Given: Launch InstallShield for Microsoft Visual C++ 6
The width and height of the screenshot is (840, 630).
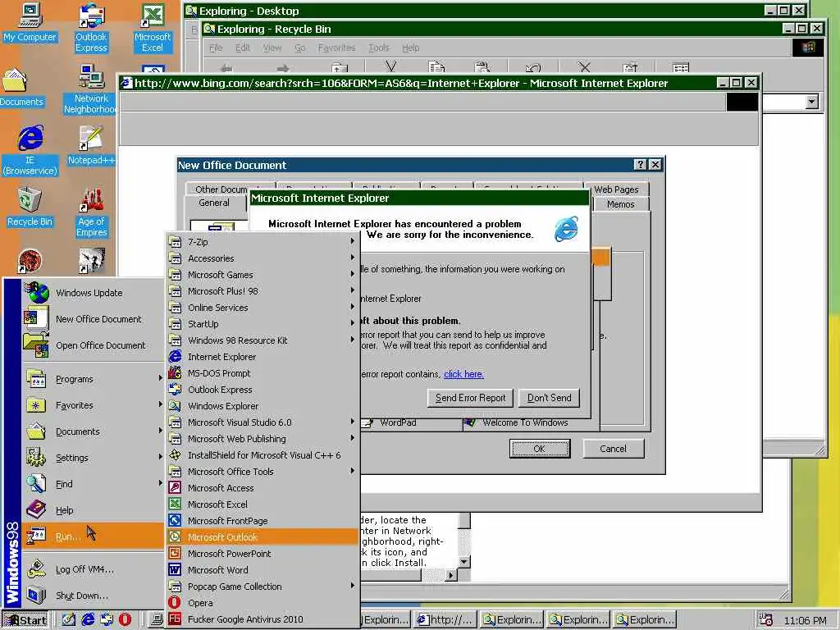Looking at the screenshot, I should pos(262,455).
